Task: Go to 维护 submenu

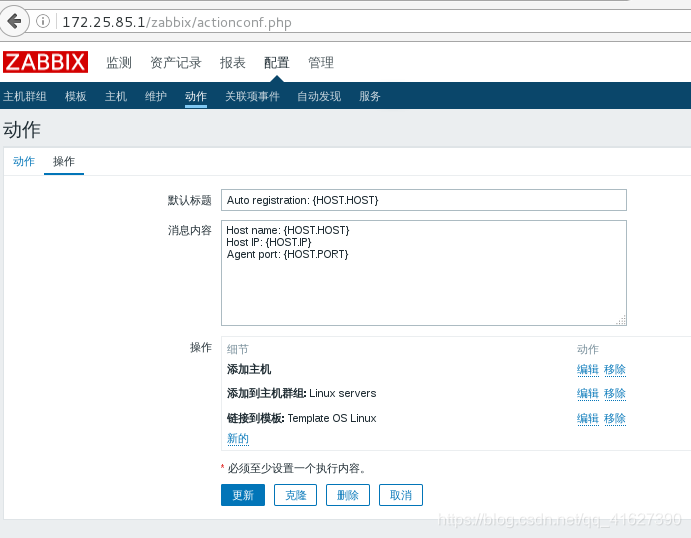Action: pyautogui.click(x=156, y=96)
